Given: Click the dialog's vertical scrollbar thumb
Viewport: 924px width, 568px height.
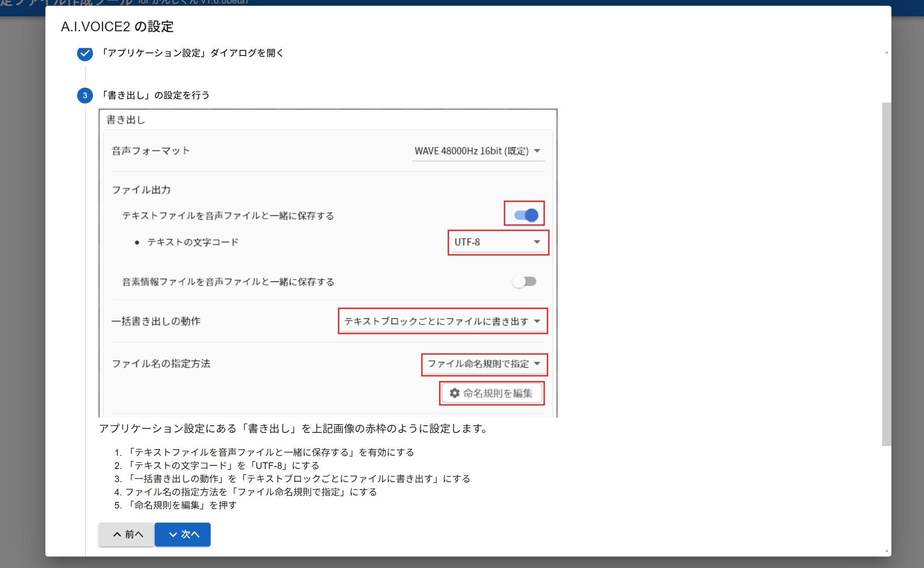Looking at the screenshot, I should pos(886,273).
